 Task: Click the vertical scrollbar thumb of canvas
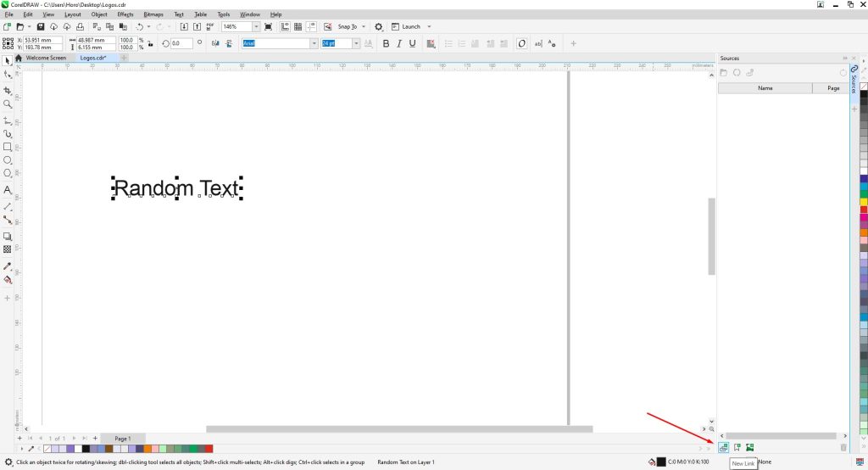(x=711, y=236)
